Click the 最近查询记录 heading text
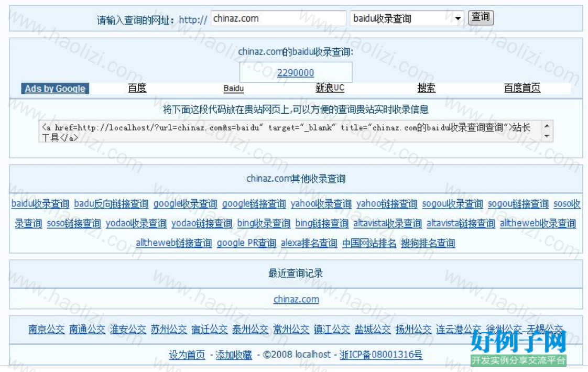Image resolution: width=588 pixels, height=372 pixels. pos(296,273)
